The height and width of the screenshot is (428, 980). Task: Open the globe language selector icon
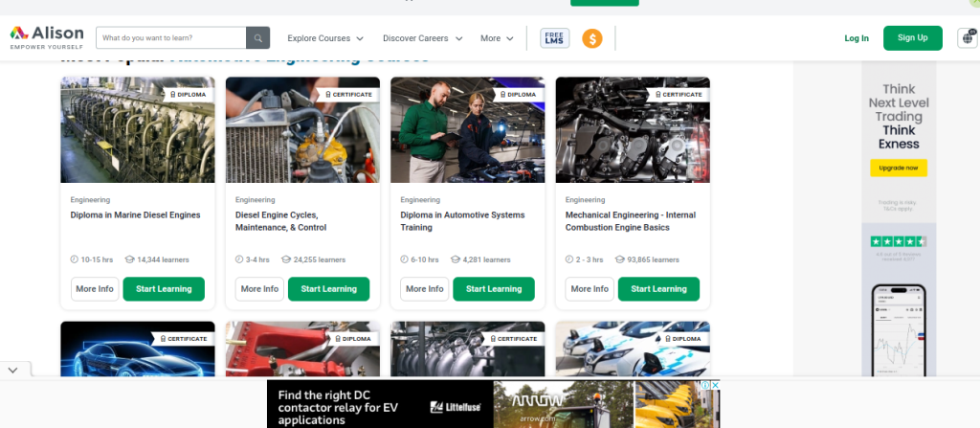pyautogui.click(x=966, y=38)
